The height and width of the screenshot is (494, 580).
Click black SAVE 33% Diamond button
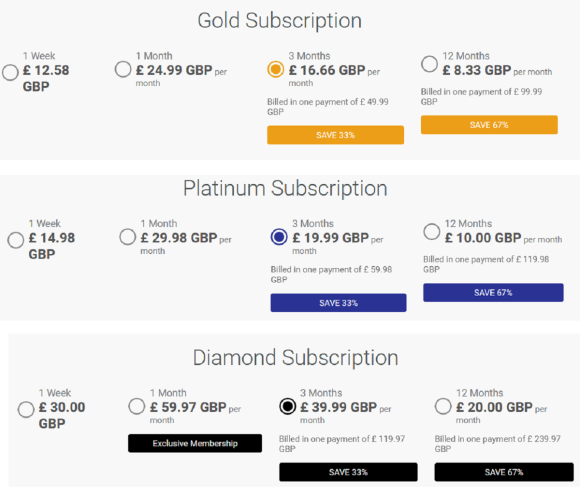click(x=348, y=472)
